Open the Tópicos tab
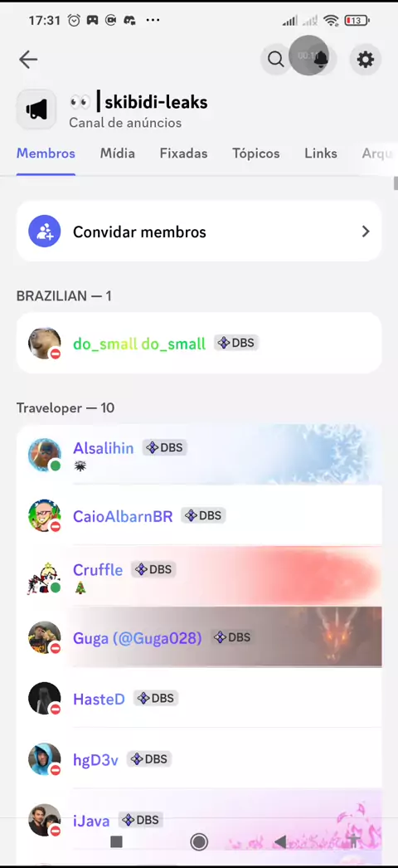 (x=256, y=154)
